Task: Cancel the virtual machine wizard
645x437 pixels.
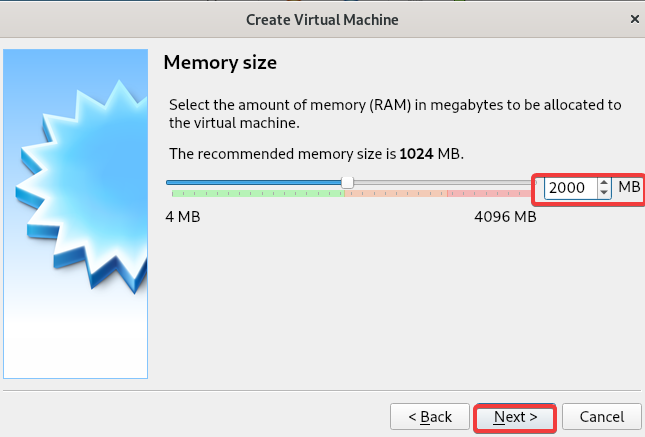Action: [601, 417]
